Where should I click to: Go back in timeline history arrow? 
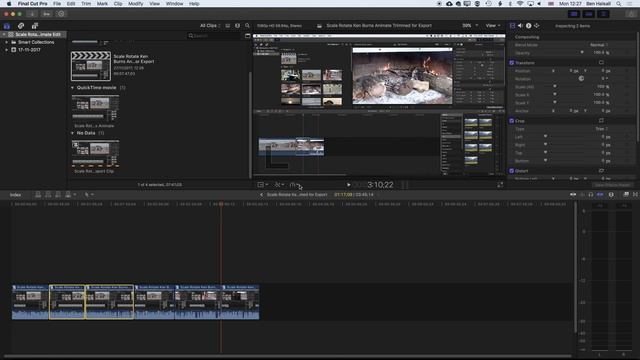[261, 195]
